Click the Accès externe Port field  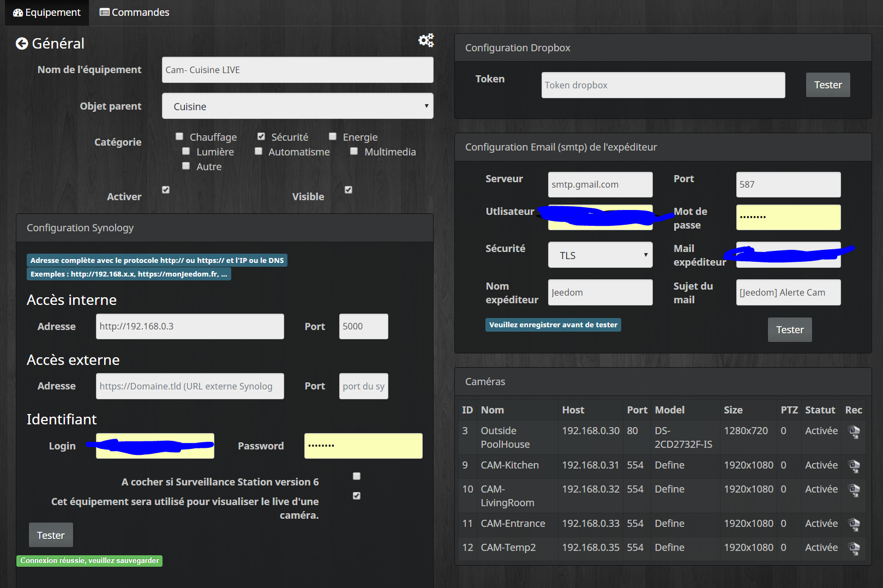click(x=364, y=386)
